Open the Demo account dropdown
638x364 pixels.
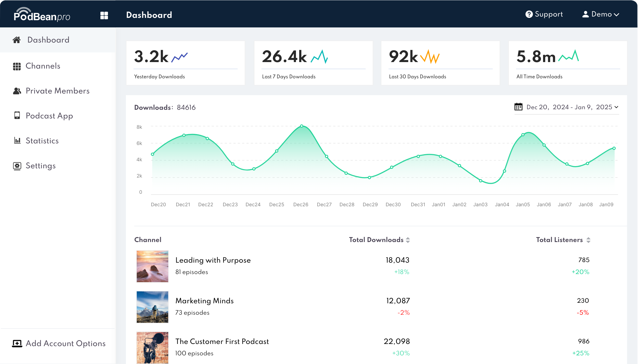pos(601,14)
